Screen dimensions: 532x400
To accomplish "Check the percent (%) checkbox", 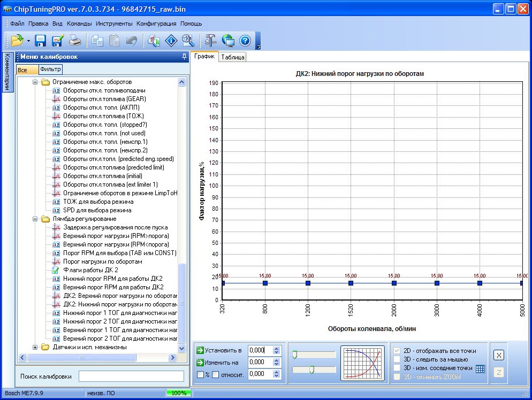I will tap(200, 374).
